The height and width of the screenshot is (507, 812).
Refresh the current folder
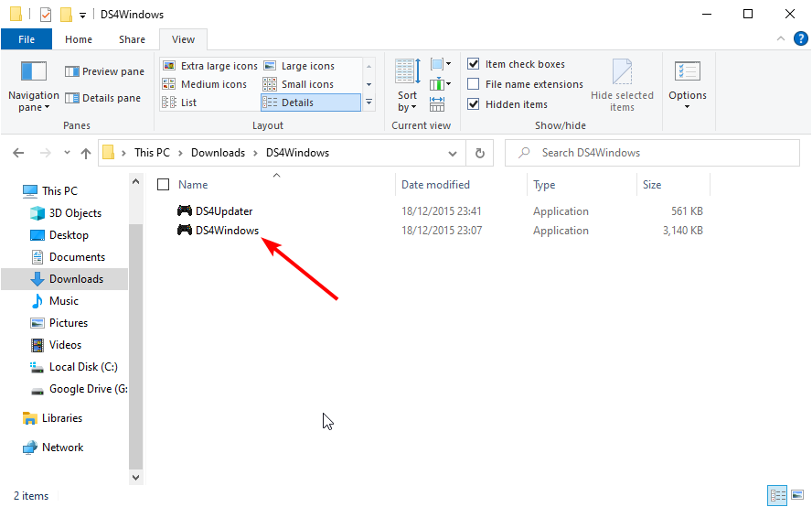click(479, 154)
